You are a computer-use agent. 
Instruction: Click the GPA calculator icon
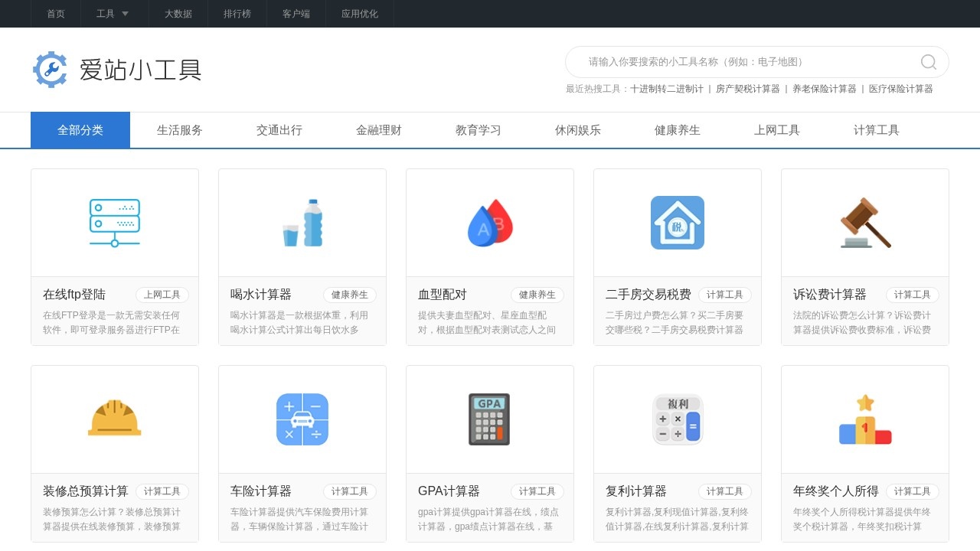[x=490, y=419]
